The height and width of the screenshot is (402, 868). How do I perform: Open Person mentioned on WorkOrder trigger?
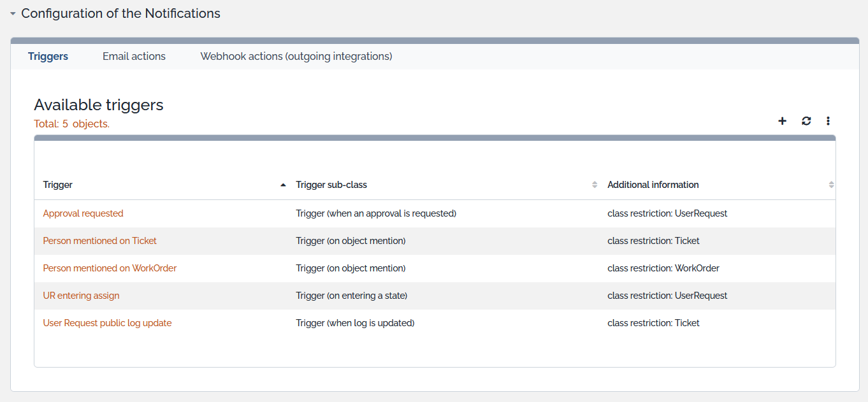[x=110, y=268]
